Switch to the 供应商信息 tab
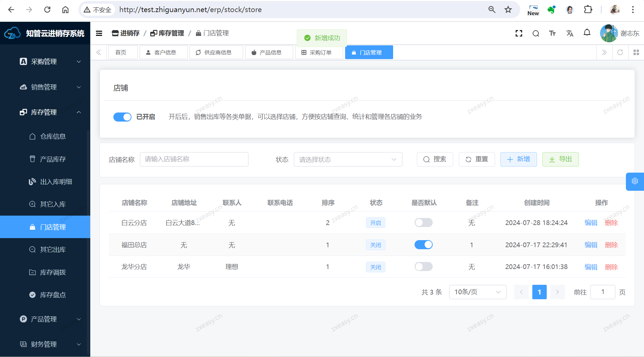This screenshot has width=644, height=357. 216,52
